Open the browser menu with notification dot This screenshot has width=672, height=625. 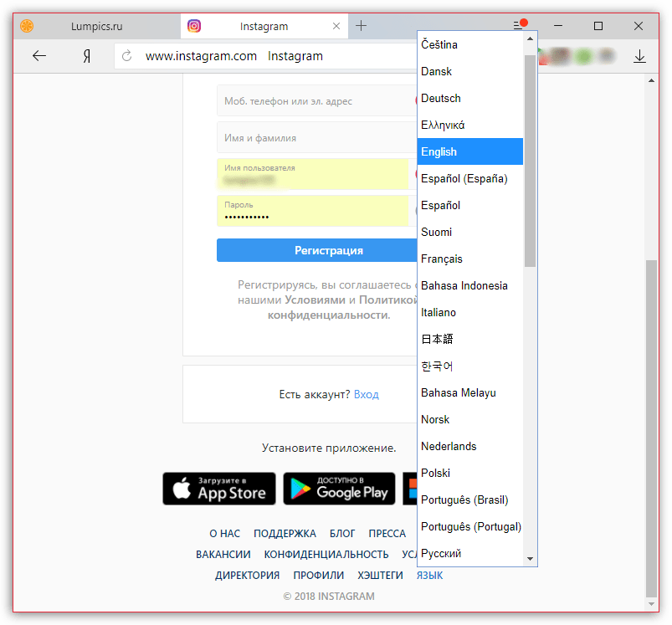click(520, 24)
